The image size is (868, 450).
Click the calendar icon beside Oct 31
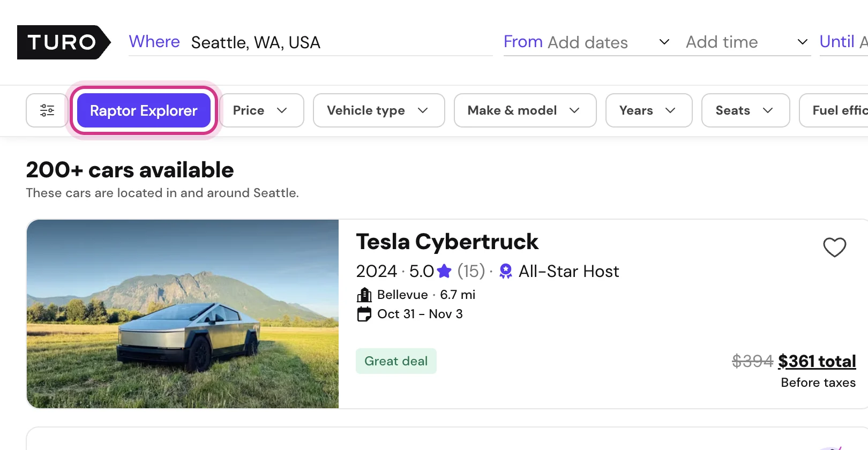[364, 314]
